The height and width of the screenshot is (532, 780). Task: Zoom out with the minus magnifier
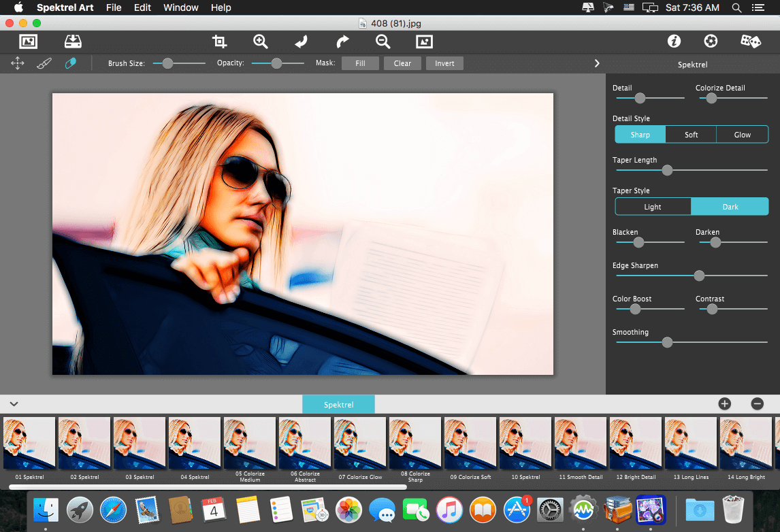pyautogui.click(x=383, y=41)
